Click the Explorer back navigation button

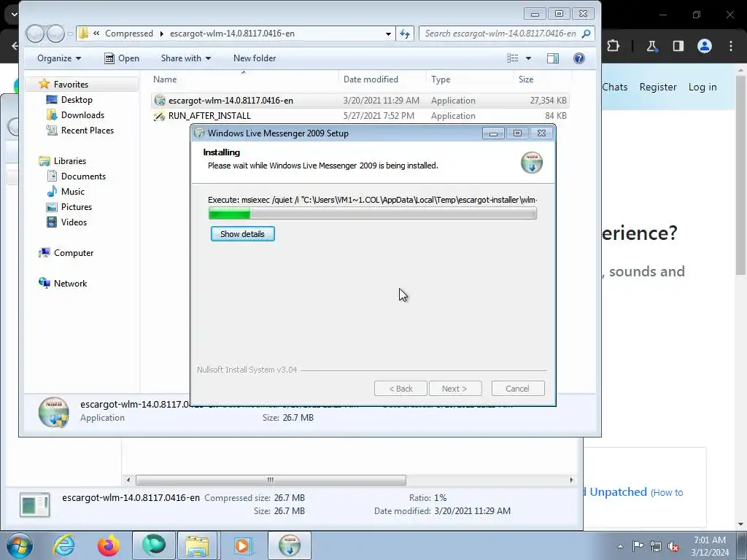click(x=35, y=34)
